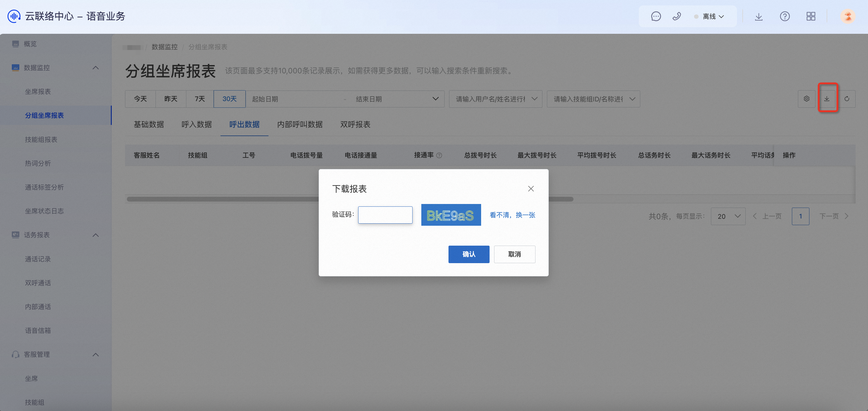Select the 今天 time filter
The height and width of the screenshot is (411, 868).
[140, 99]
